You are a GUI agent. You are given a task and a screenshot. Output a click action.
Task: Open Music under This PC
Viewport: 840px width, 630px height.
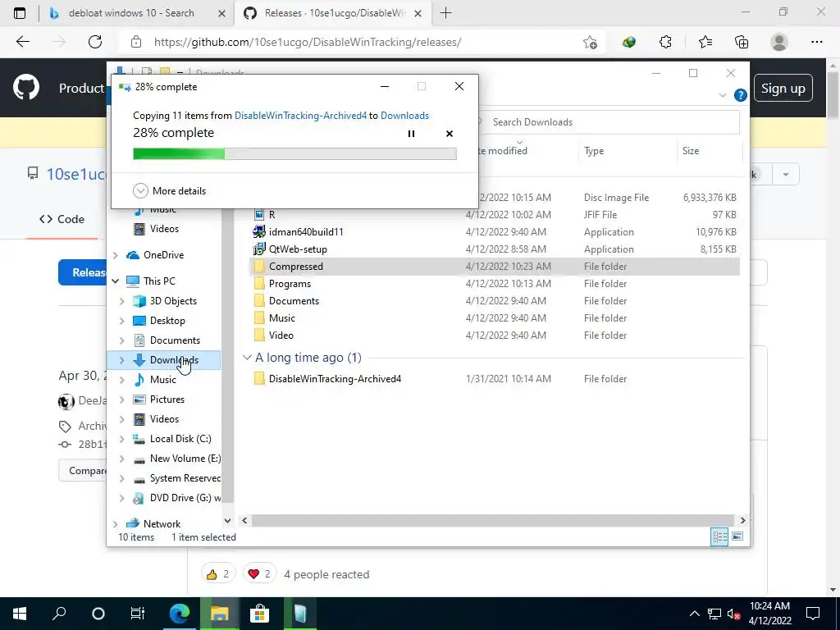pos(163,379)
